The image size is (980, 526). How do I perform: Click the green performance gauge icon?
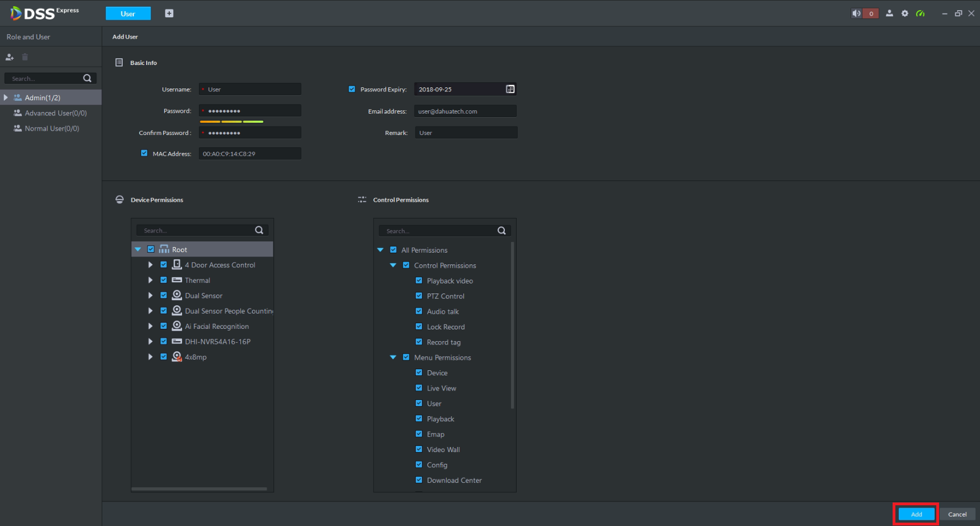[x=920, y=13]
